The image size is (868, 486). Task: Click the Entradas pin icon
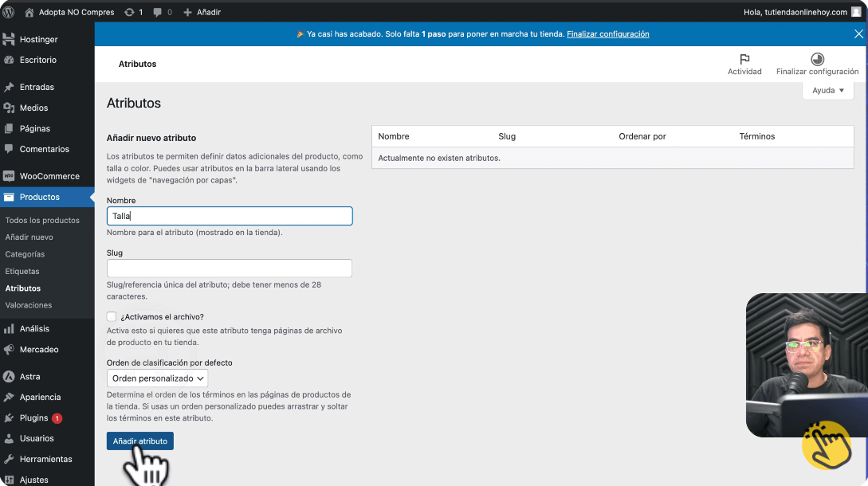coord(9,87)
